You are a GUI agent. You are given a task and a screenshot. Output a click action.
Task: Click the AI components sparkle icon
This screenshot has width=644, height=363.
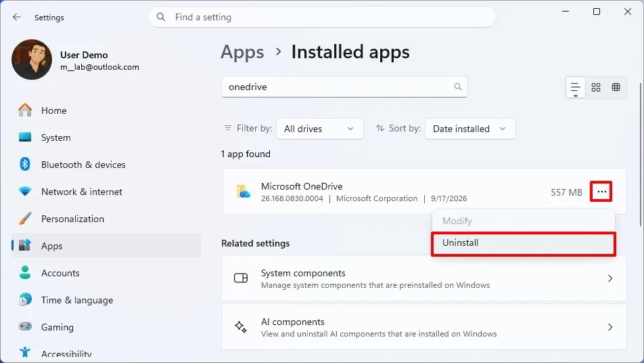click(241, 327)
